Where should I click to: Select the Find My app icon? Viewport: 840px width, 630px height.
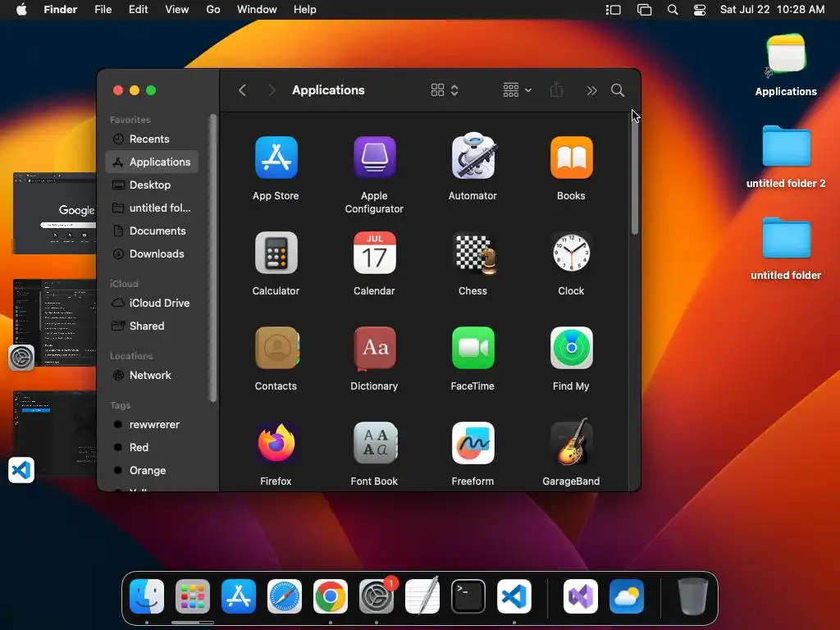pyautogui.click(x=571, y=348)
